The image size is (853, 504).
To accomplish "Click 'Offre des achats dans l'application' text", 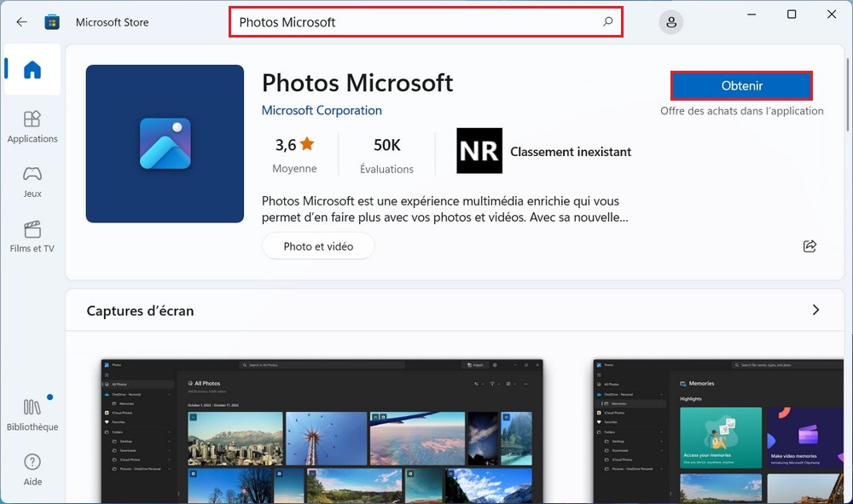I will 741,111.
